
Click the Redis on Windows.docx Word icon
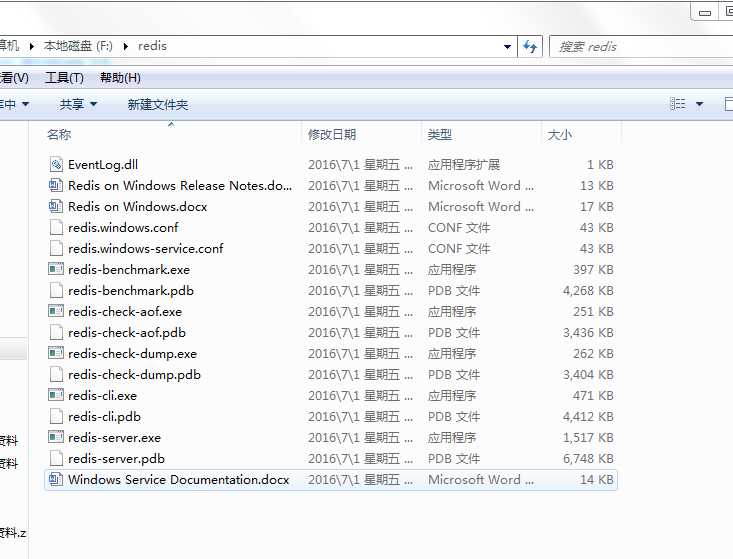point(56,206)
